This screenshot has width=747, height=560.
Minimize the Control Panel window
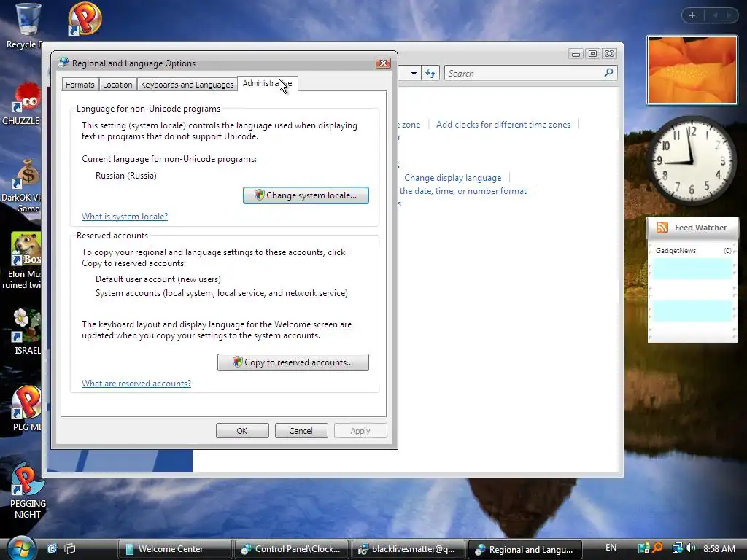click(x=576, y=54)
